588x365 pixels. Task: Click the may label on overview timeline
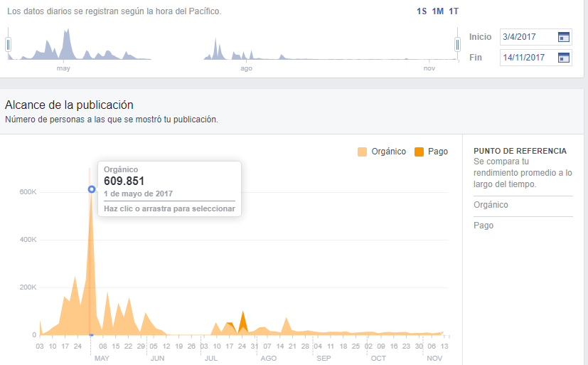point(63,68)
